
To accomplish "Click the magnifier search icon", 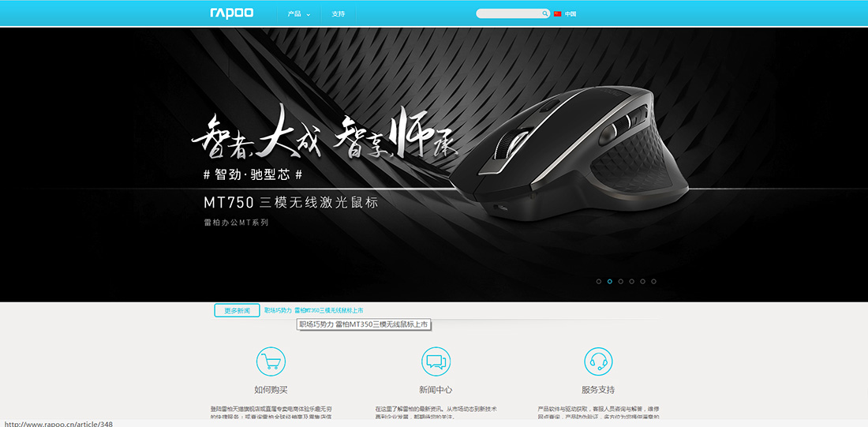I will pos(545,14).
